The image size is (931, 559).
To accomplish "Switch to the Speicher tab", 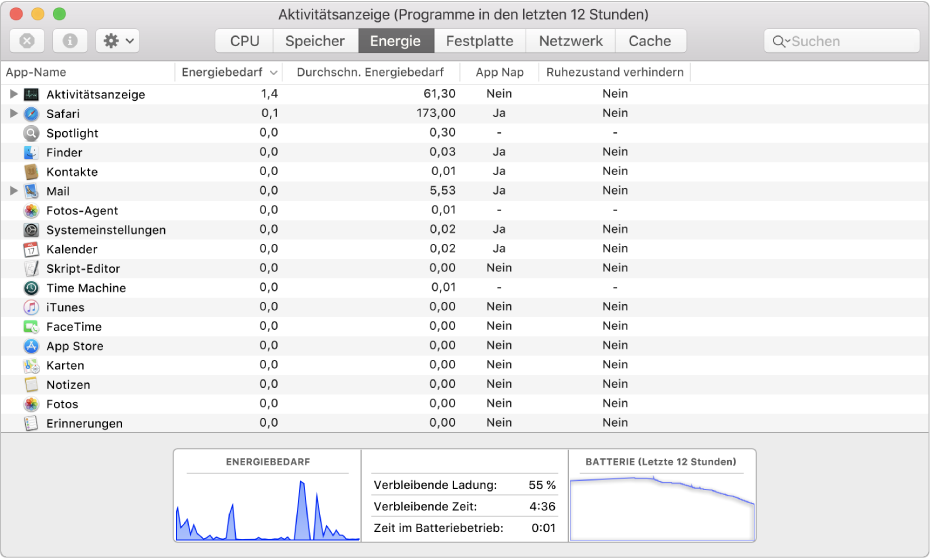I will [x=315, y=41].
